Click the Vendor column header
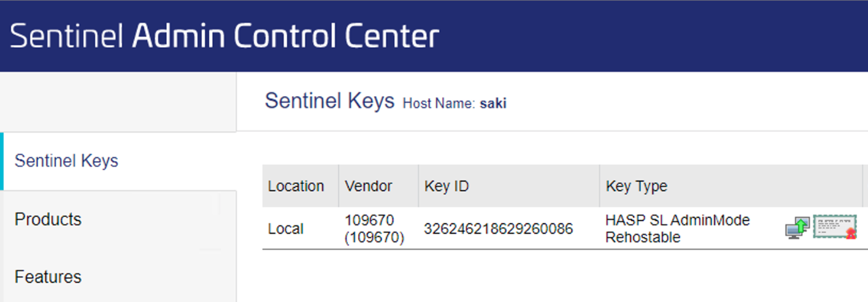 pyautogui.click(x=368, y=186)
